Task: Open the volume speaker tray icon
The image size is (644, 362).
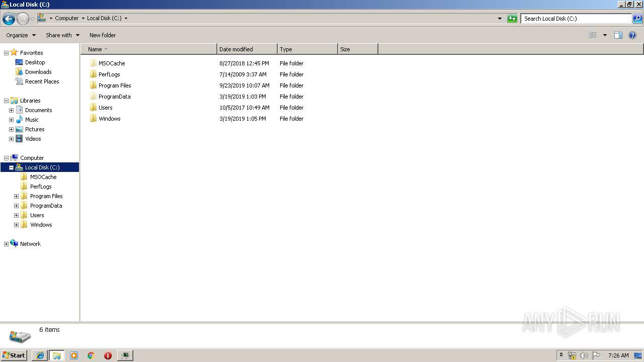Action: click(584, 355)
